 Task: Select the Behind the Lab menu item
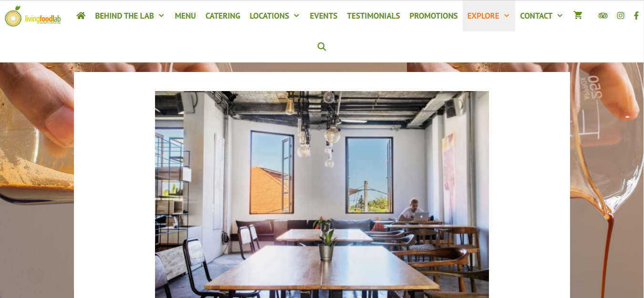(x=124, y=16)
